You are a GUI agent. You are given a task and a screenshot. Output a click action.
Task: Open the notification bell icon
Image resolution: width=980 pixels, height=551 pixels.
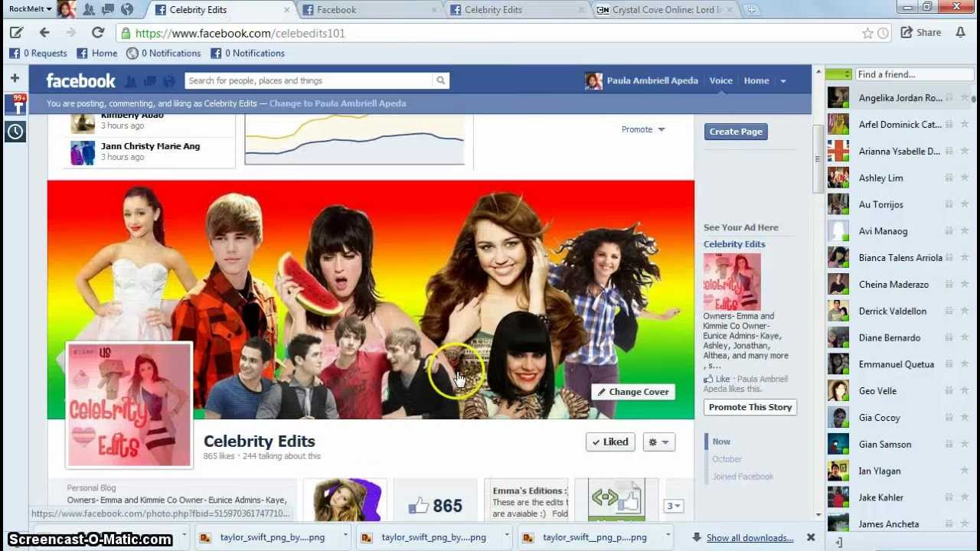[x=960, y=33]
